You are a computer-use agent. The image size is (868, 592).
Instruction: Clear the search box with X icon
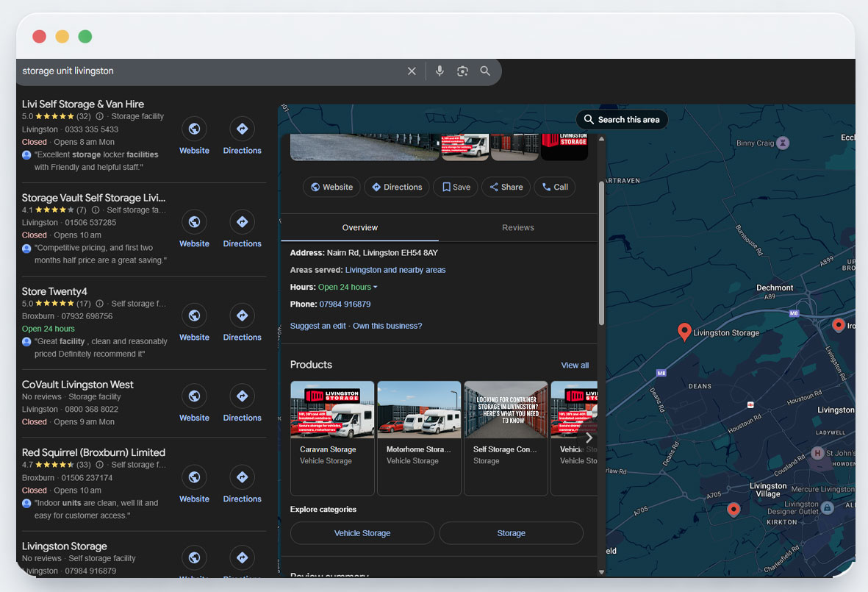coord(412,71)
